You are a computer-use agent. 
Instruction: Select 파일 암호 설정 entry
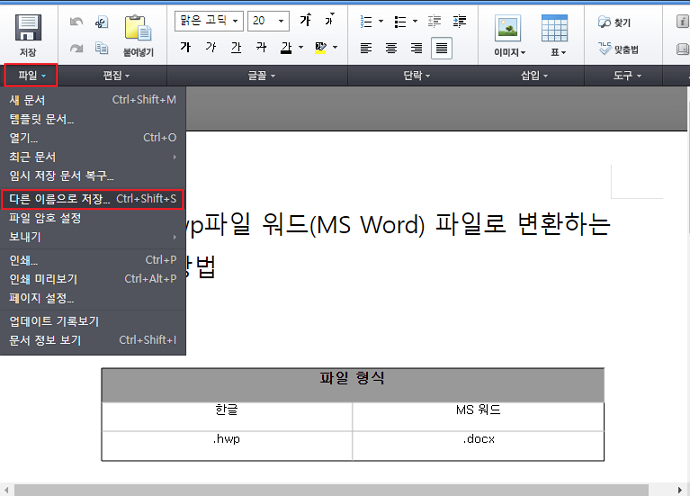(x=93, y=218)
